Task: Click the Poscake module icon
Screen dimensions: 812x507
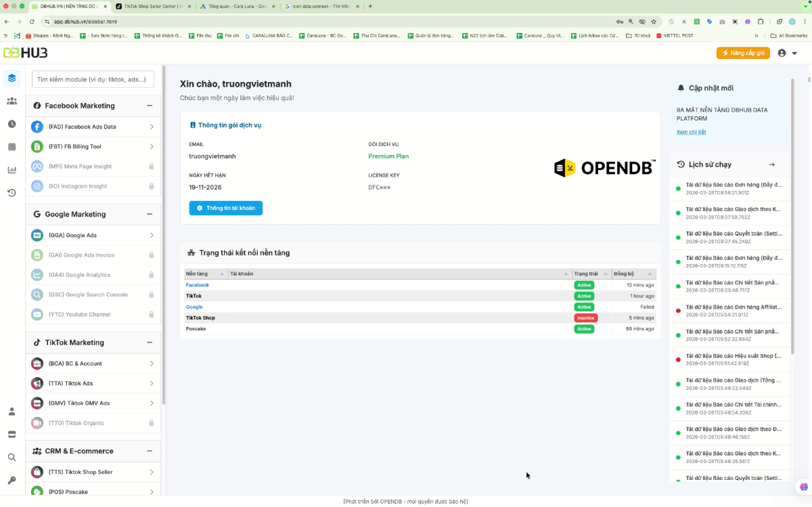Action: 37,491
